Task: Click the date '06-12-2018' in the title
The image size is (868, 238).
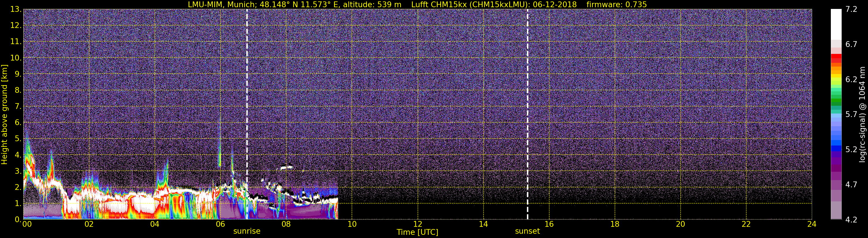Action: tap(555, 4)
